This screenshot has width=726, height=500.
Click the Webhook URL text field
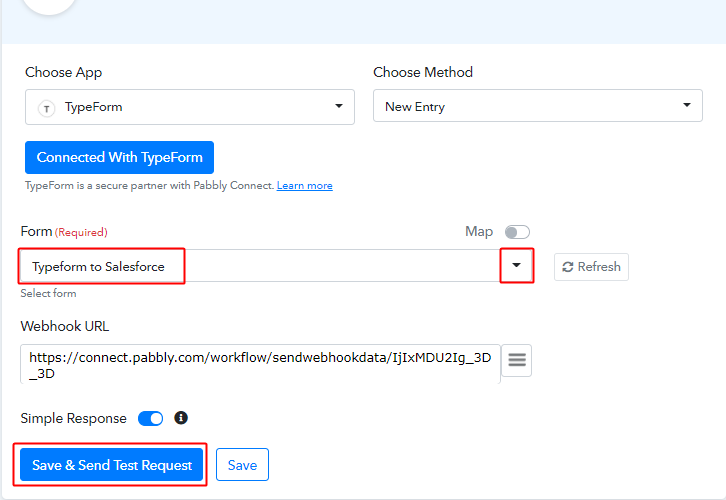pyautogui.click(x=260, y=364)
